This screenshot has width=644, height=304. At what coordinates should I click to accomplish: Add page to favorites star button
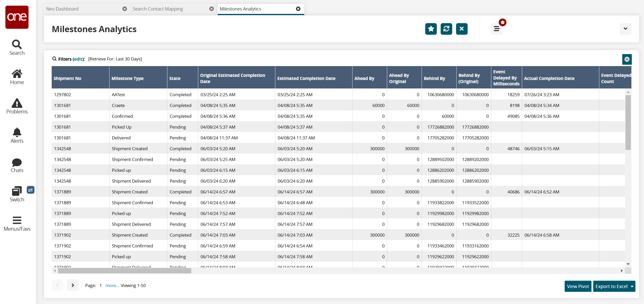point(431,29)
